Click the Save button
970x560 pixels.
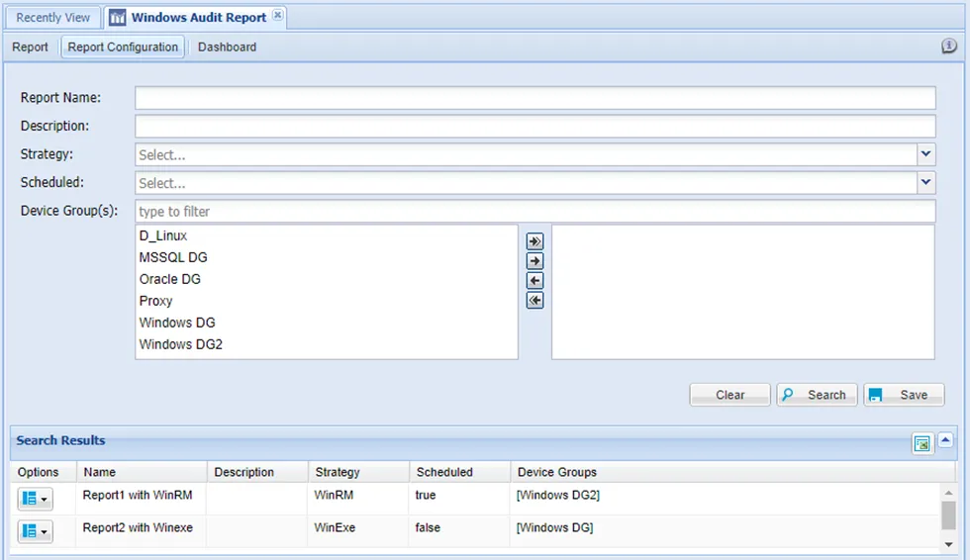coord(904,395)
